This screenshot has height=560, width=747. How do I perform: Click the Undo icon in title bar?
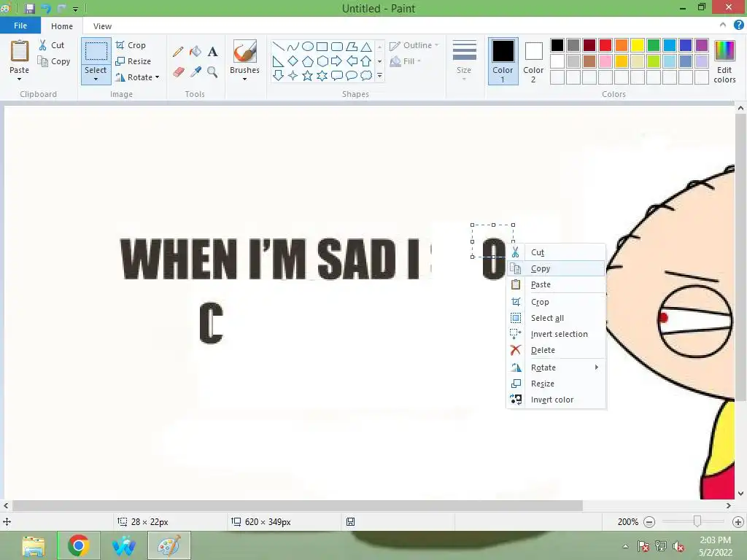pos(46,8)
